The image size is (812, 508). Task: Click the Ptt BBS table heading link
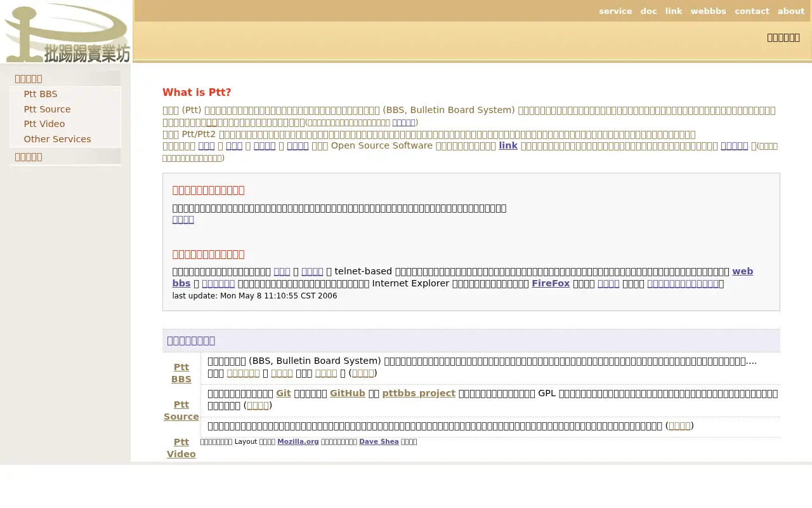(181, 373)
